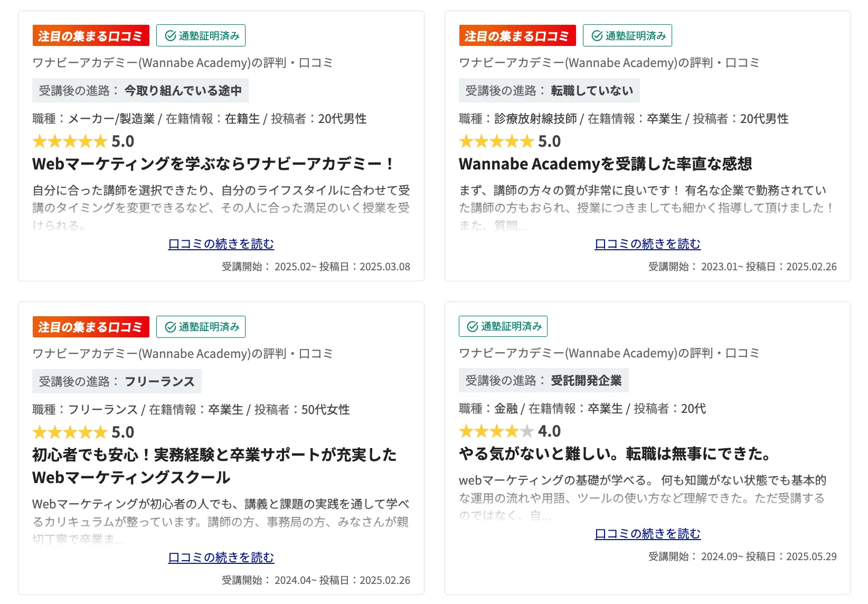The width and height of the screenshot is (868, 604).
Task: Click the 5.0 star rating in 診療放射線技師 review
Action: pyautogui.click(x=510, y=141)
